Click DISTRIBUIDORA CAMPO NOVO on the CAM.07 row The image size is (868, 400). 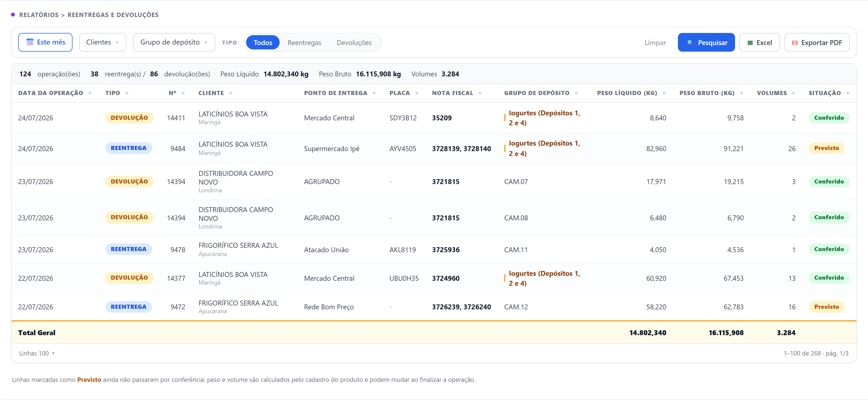(x=235, y=177)
